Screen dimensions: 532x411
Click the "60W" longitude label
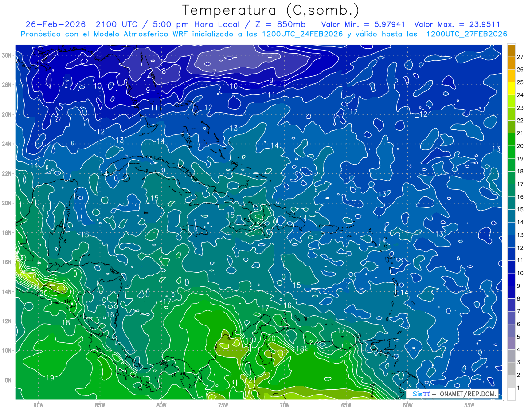coord(408,405)
